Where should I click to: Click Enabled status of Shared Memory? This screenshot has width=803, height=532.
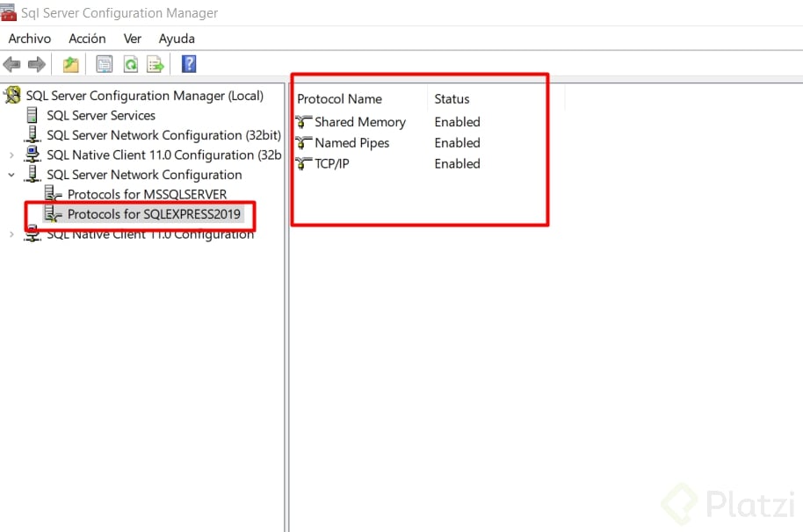(458, 122)
